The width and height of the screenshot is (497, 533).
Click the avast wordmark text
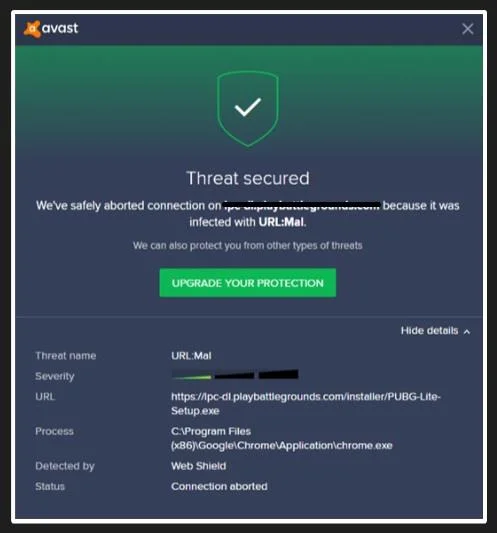(60, 28)
